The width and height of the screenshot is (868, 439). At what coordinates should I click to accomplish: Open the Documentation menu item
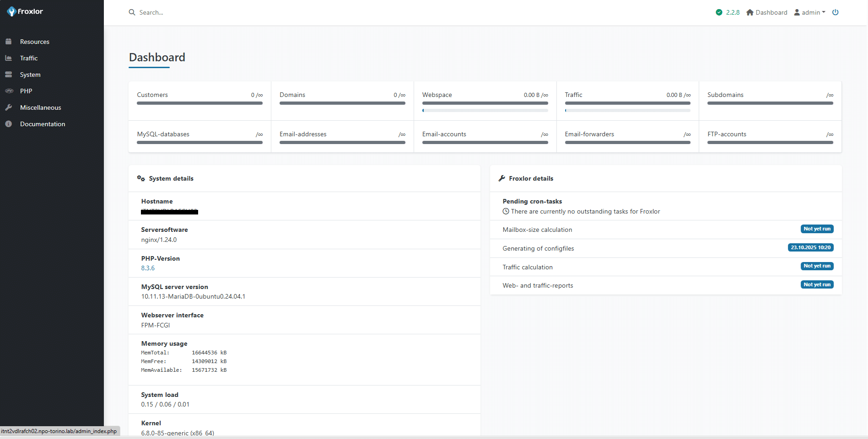[x=43, y=124]
